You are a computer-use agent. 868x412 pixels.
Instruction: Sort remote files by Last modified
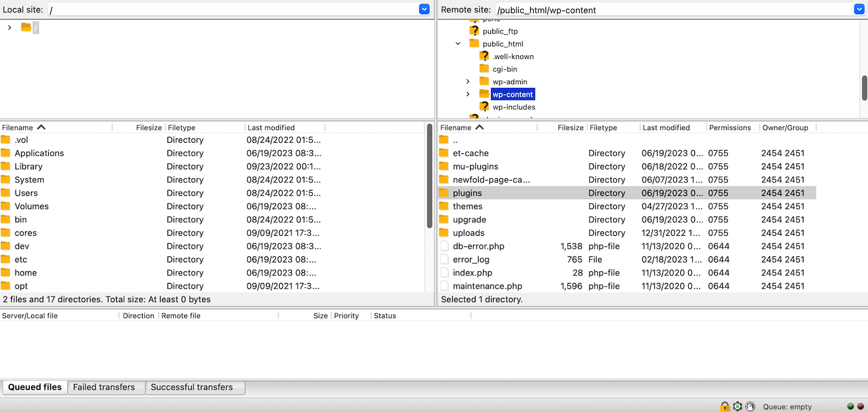666,127
